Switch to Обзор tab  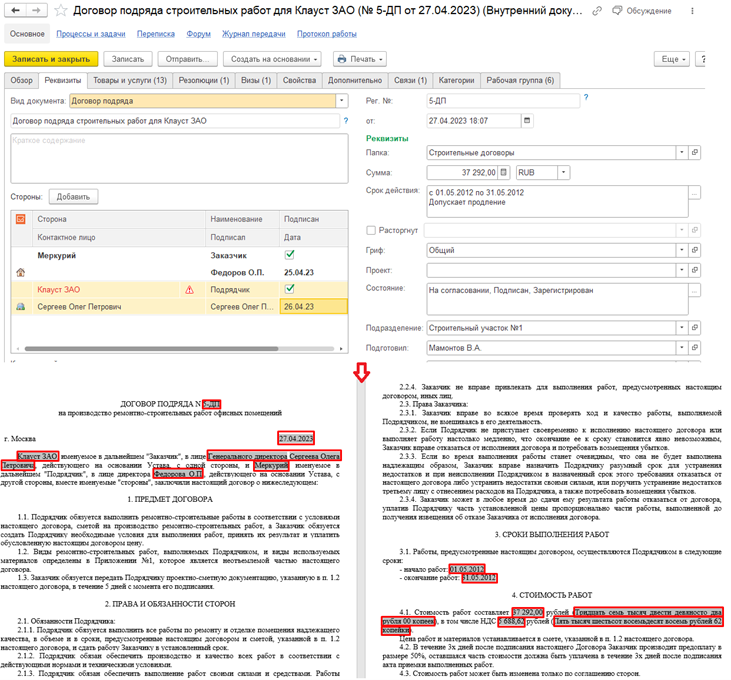coord(21,80)
